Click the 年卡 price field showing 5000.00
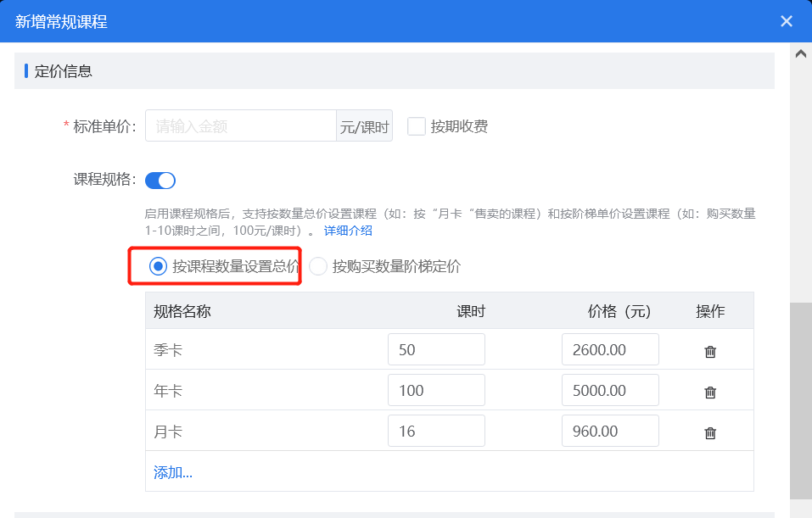 pos(609,389)
